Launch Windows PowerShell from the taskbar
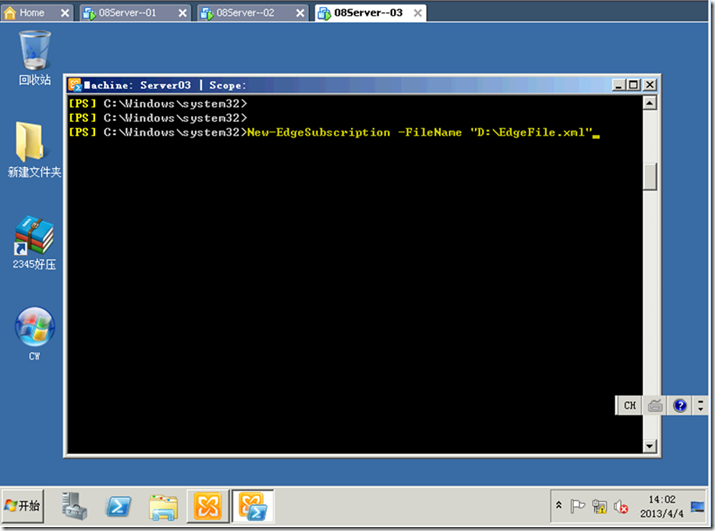 coord(119,506)
